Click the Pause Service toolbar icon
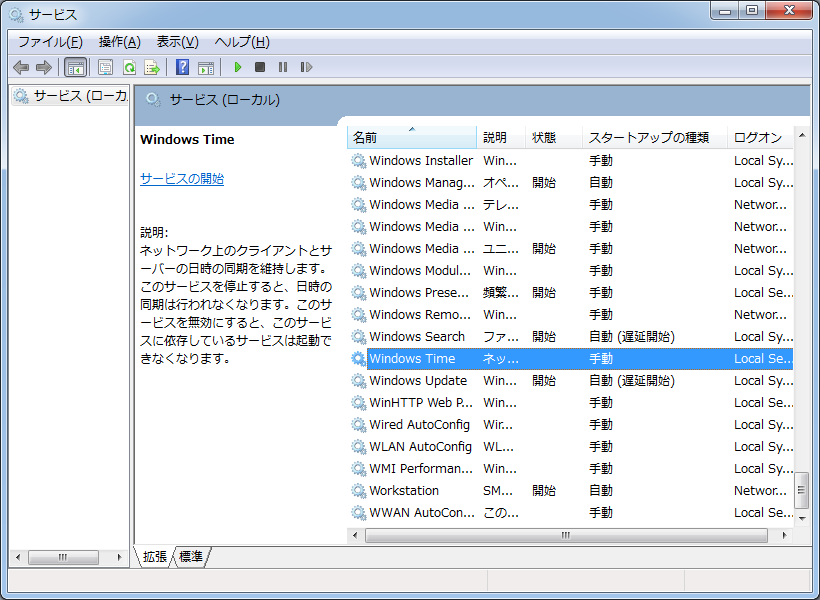 pos(283,67)
